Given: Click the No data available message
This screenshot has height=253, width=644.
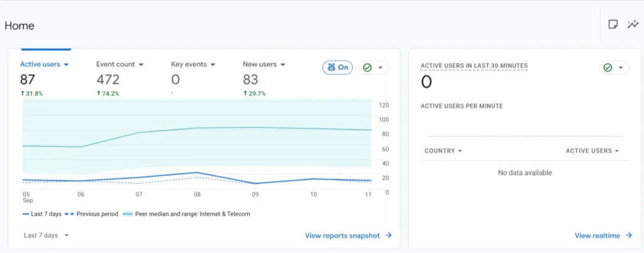Looking at the screenshot, I should pos(525,173).
